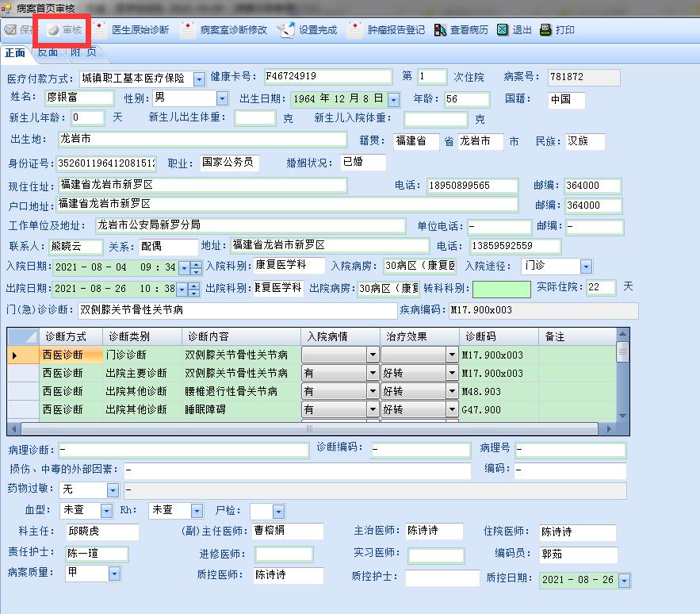Click the 打印 printer icon
The width and height of the screenshot is (700, 614).
coord(545,30)
